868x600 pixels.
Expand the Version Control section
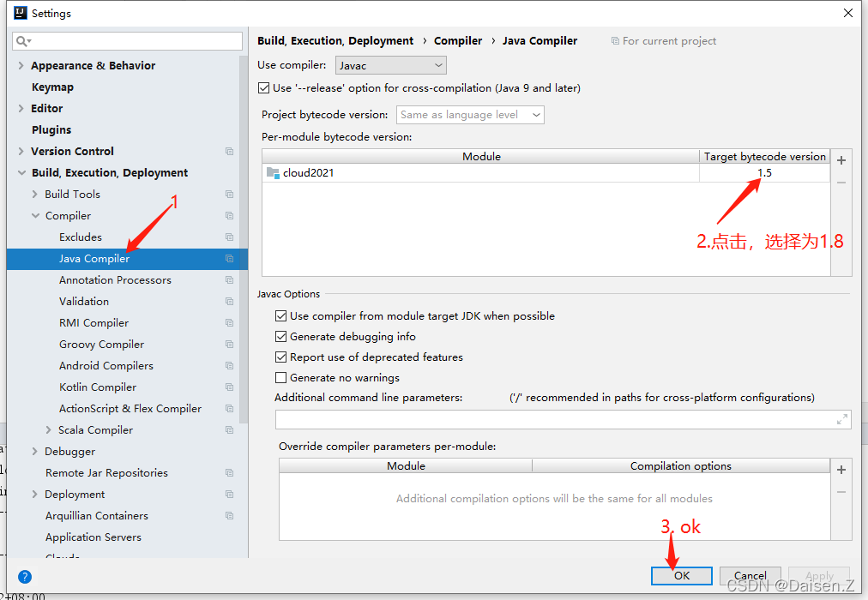point(21,151)
